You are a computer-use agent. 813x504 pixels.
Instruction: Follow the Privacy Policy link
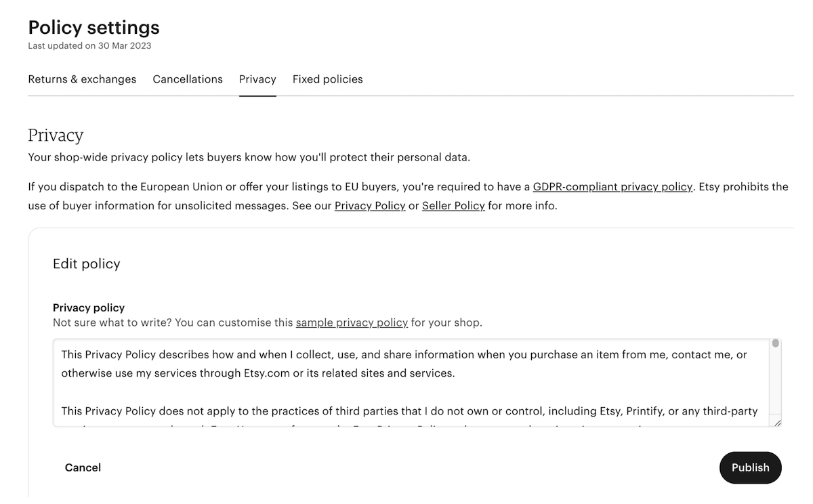pos(370,205)
